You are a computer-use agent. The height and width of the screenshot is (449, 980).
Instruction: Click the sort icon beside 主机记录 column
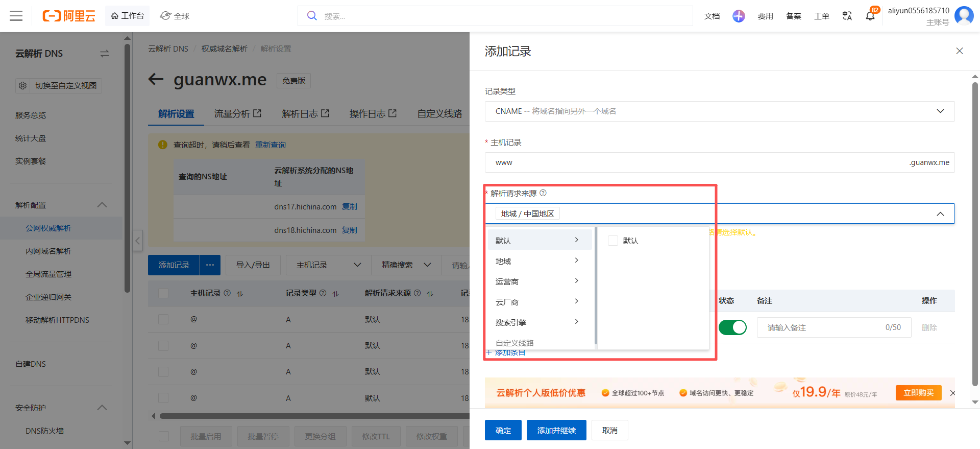tap(240, 294)
